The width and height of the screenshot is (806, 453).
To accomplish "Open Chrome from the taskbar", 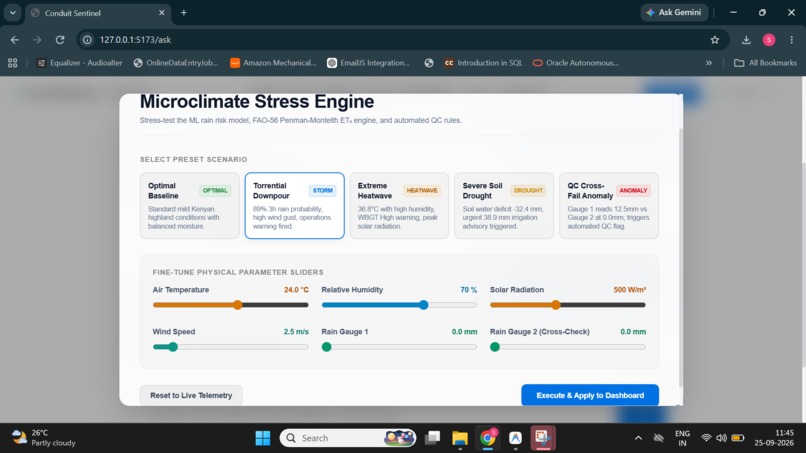I will [487, 438].
